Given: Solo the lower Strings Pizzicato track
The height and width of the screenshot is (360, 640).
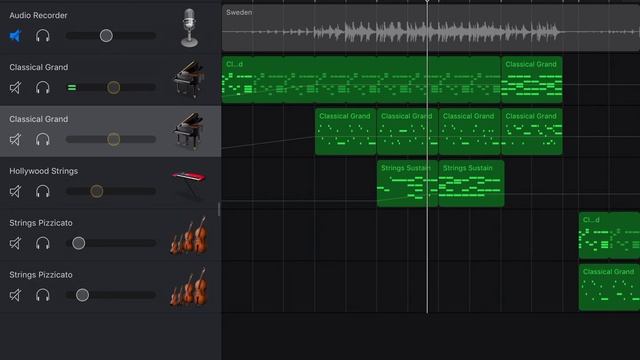Looking at the screenshot, I should click(42, 295).
